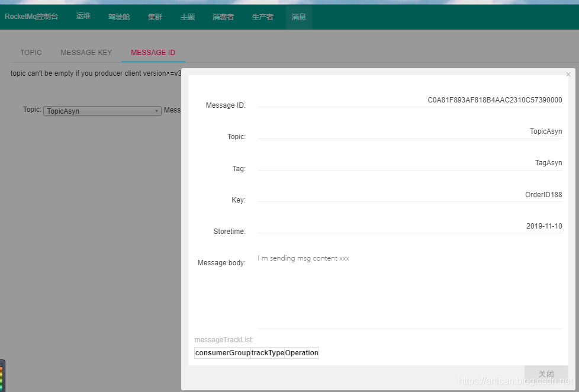Go to the 驾驶舱 dashboard page

point(119,17)
